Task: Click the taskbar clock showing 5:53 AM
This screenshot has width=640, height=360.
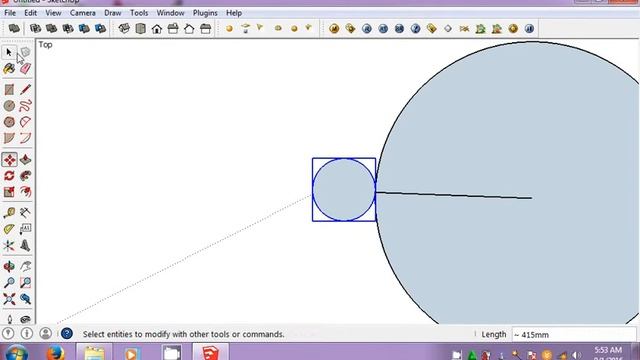Action: click(608, 350)
